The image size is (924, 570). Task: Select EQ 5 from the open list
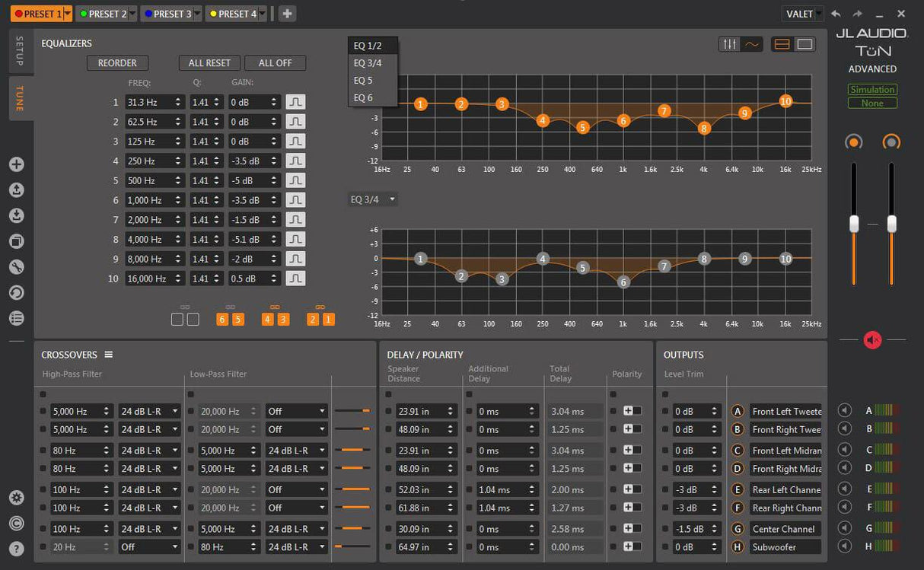(364, 80)
